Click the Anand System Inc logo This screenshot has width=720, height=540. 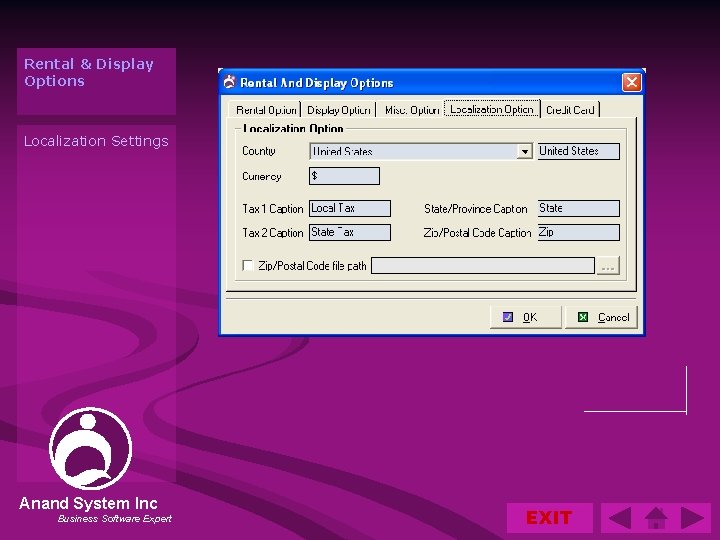(x=90, y=449)
